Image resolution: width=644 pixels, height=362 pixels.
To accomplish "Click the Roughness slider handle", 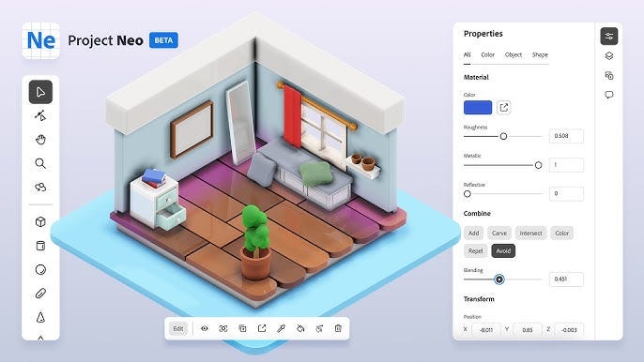I will tap(503, 136).
